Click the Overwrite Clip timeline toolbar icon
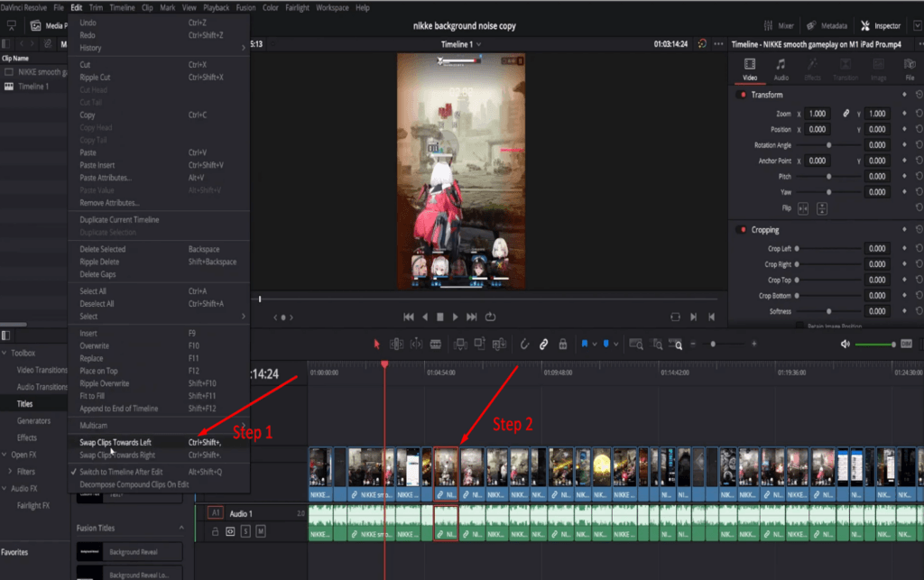Viewport: 924px width, 580px height. click(x=480, y=345)
